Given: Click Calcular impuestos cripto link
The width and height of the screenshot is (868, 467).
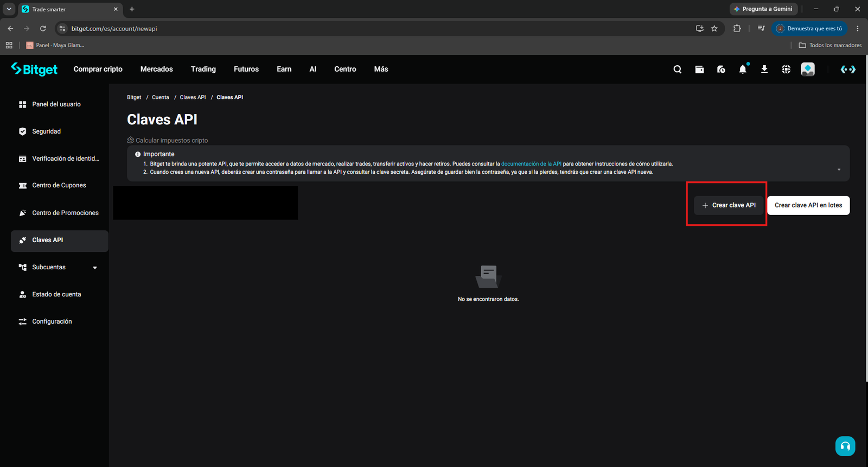Looking at the screenshot, I should (168, 141).
